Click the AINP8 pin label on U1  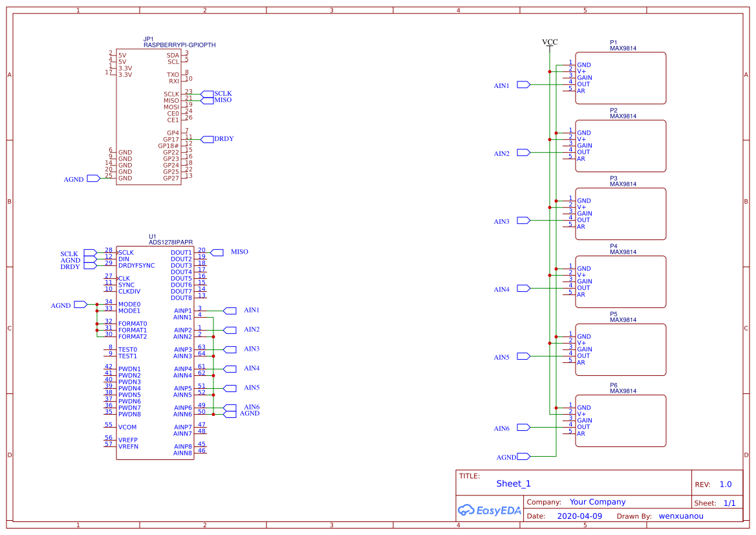click(x=183, y=447)
